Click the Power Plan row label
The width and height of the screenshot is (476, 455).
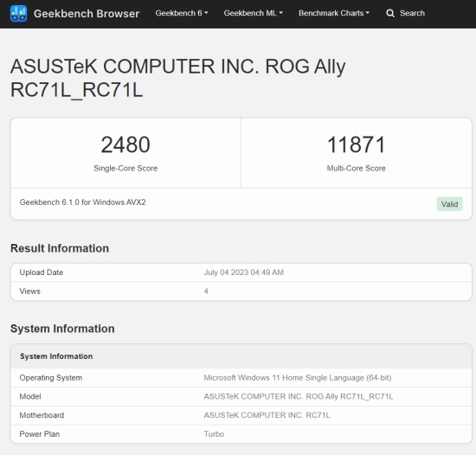(40, 434)
